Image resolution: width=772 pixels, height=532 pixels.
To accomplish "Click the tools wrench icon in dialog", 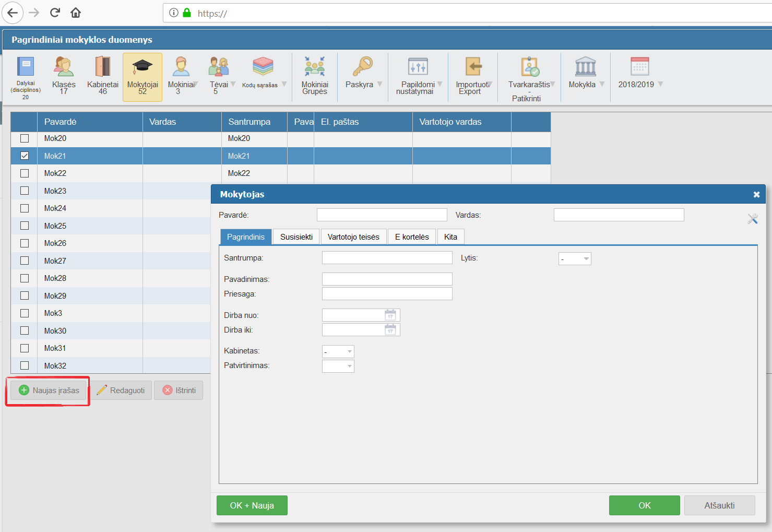I will point(752,219).
